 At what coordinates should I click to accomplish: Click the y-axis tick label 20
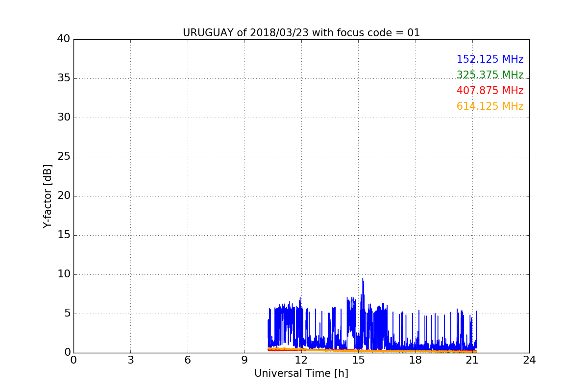coord(64,196)
